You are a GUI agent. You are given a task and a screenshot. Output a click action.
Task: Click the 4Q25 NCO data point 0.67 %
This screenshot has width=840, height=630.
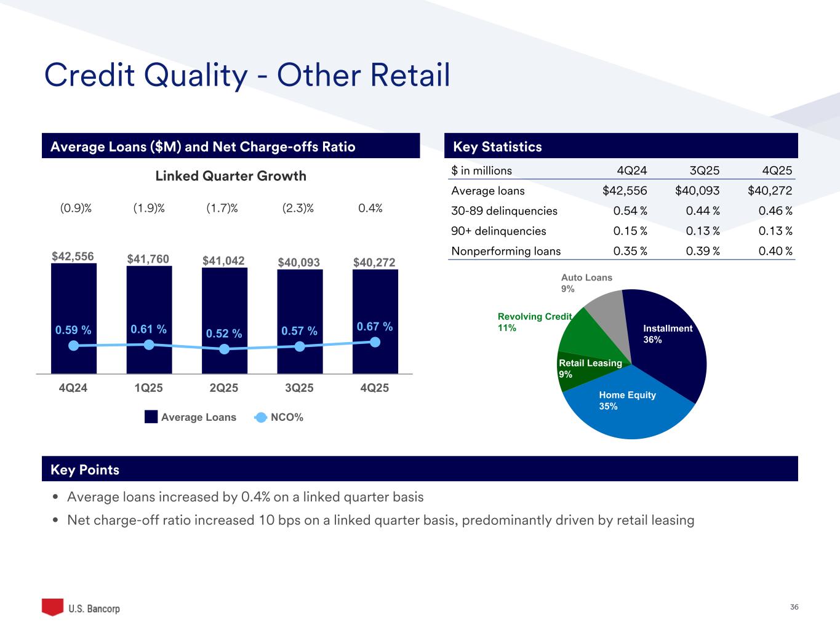(375, 342)
